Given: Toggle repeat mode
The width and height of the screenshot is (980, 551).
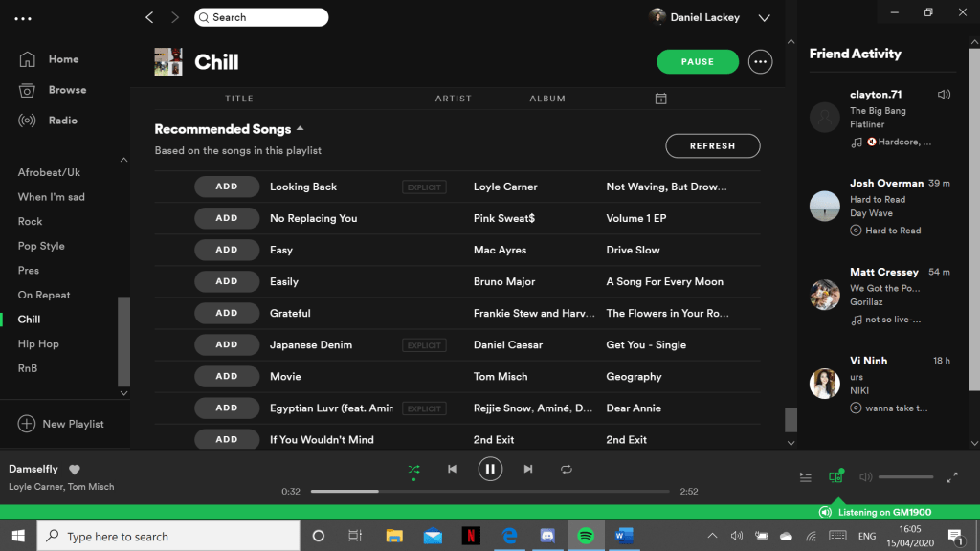Looking at the screenshot, I should 566,469.
